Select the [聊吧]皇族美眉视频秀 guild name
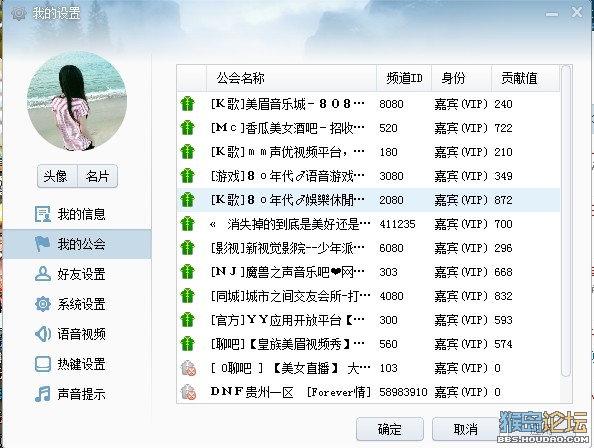The width and height of the screenshot is (594, 448). coord(288,344)
